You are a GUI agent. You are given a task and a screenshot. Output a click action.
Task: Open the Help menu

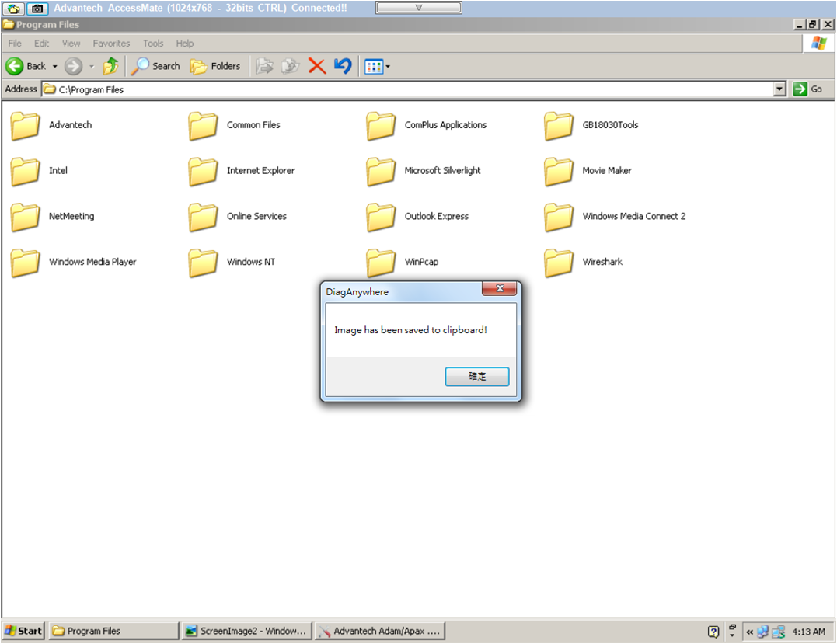[x=185, y=44]
